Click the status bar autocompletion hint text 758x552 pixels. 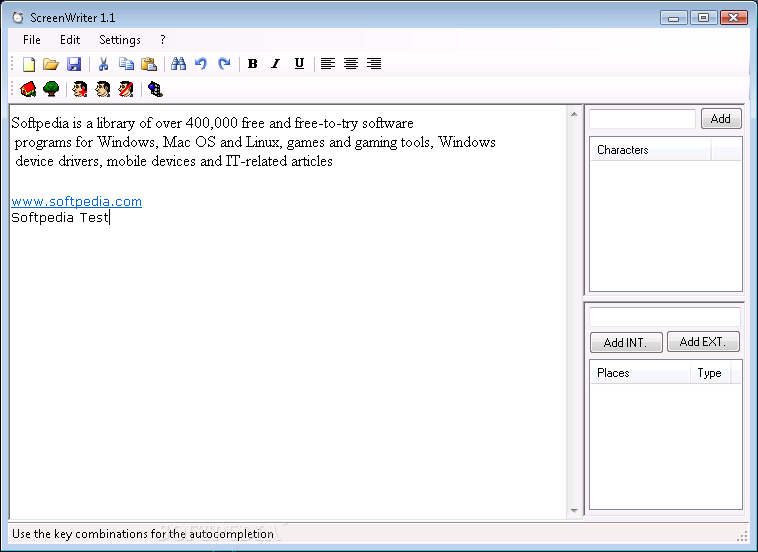point(143,534)
